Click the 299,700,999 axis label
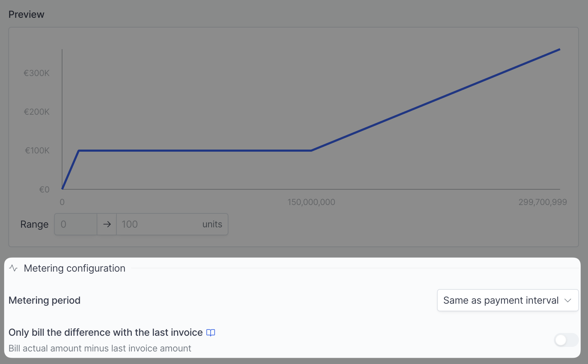The height and width of the screenshot is (364, 588). (x=543, y=202)
